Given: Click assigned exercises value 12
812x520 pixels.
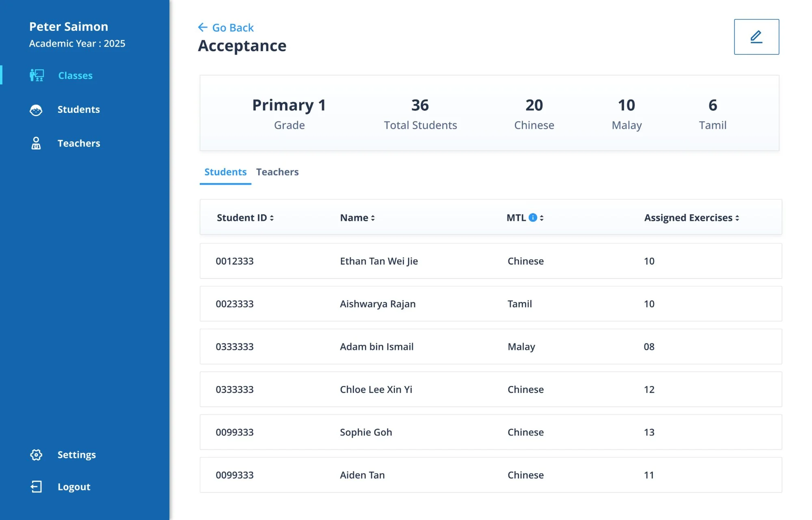Looking at the screenshot, I should coord(649,389).
